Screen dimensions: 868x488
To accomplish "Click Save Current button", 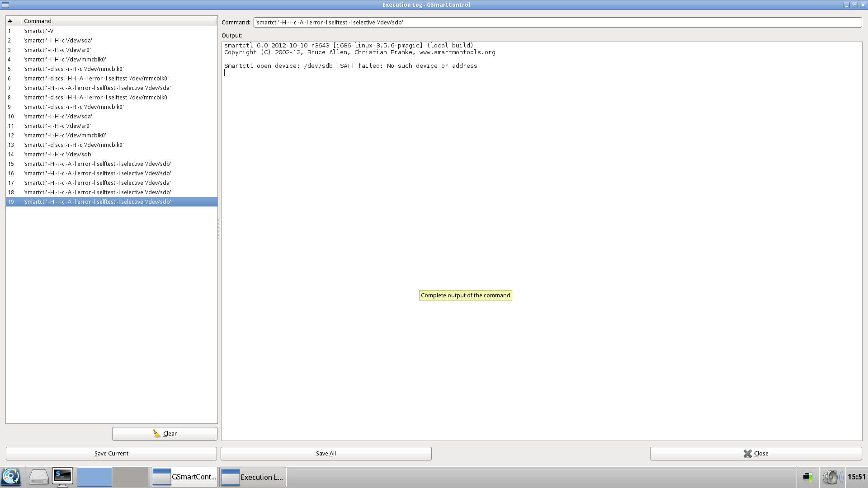I will (111, 453).
